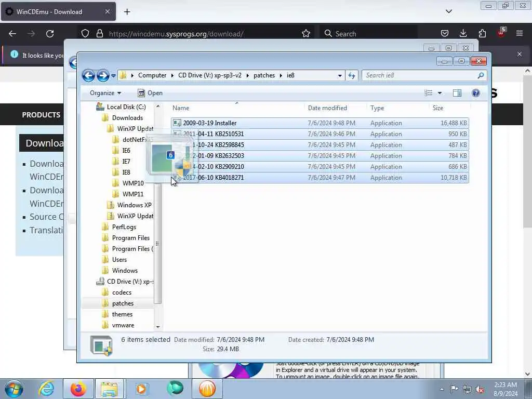This screenshot has width=532, height=399.
Task: Open the Downloads folder in navigation pane
Action: pyautogui.click(x=127, y=118)
